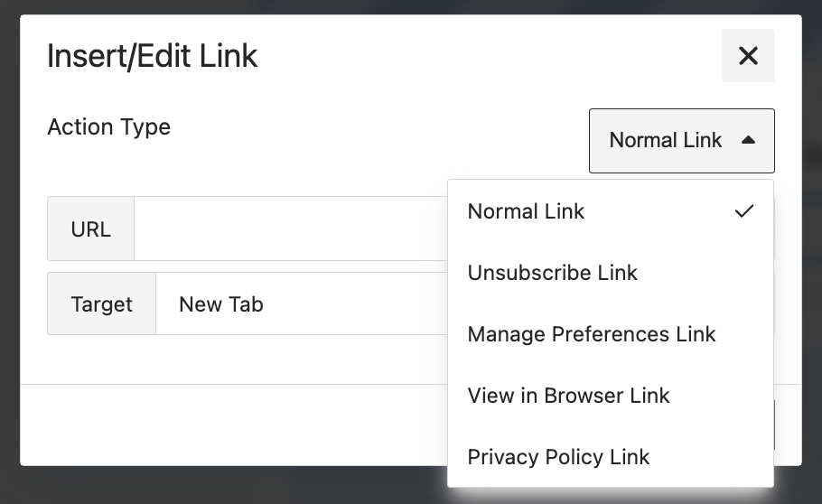Click the checkmark next to Normal Link

[743, 211]
